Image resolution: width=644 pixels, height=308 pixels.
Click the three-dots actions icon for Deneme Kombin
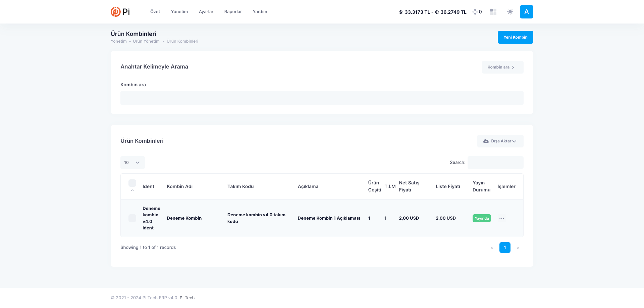click(x=501, y=218)
